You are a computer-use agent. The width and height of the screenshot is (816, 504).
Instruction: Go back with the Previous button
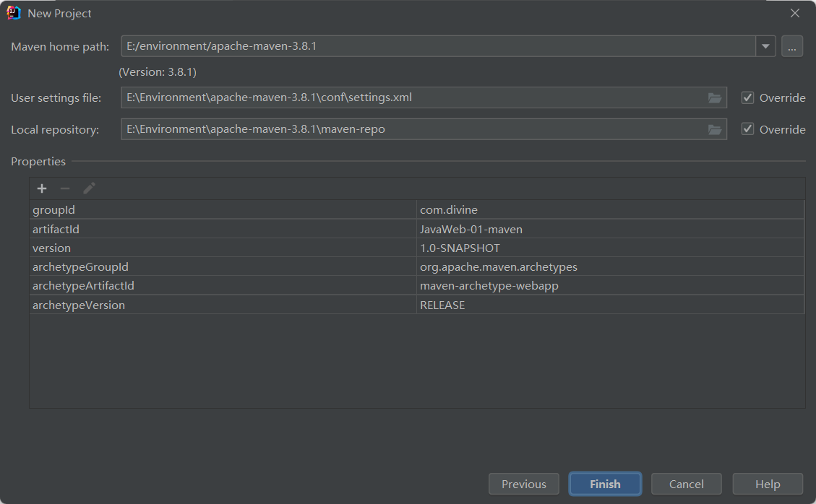[x=523, y=485]
